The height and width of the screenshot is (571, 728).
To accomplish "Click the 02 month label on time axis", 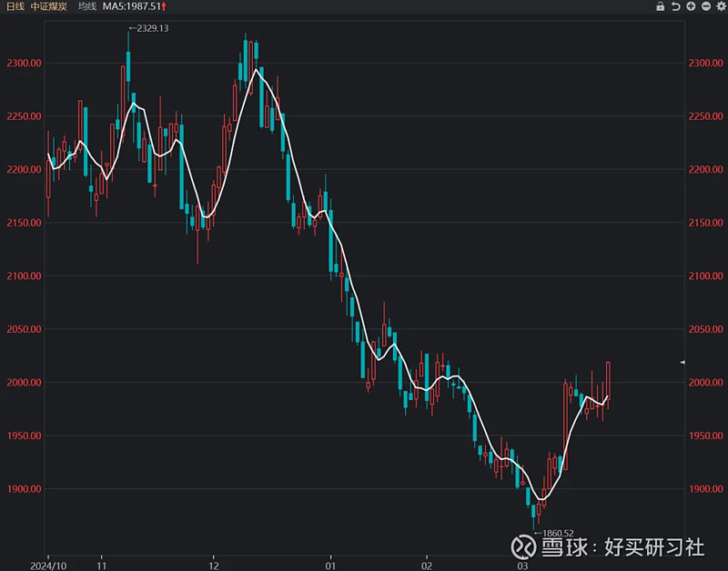I will point(427,566).
